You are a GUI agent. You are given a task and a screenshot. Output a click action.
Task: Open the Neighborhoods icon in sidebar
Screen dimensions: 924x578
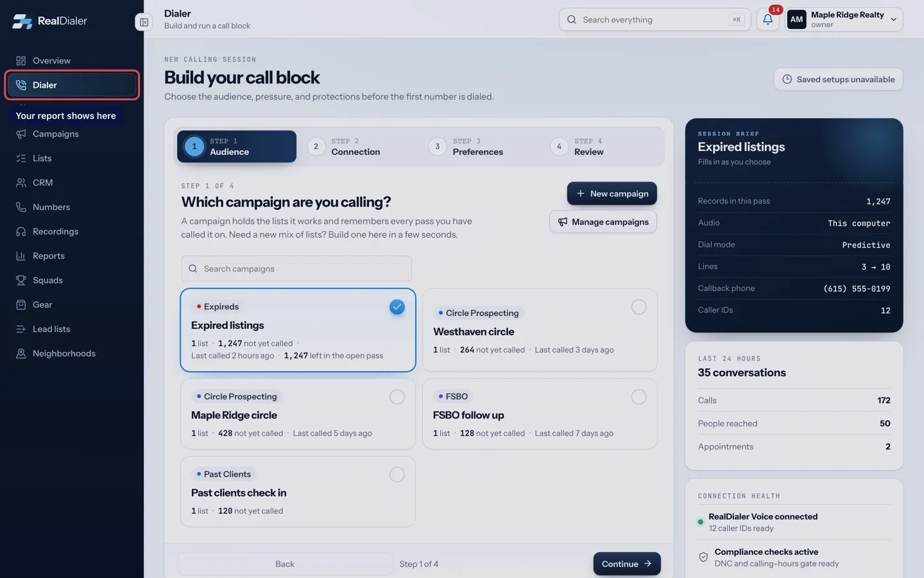pyautogui.click(x=21, y=353)
